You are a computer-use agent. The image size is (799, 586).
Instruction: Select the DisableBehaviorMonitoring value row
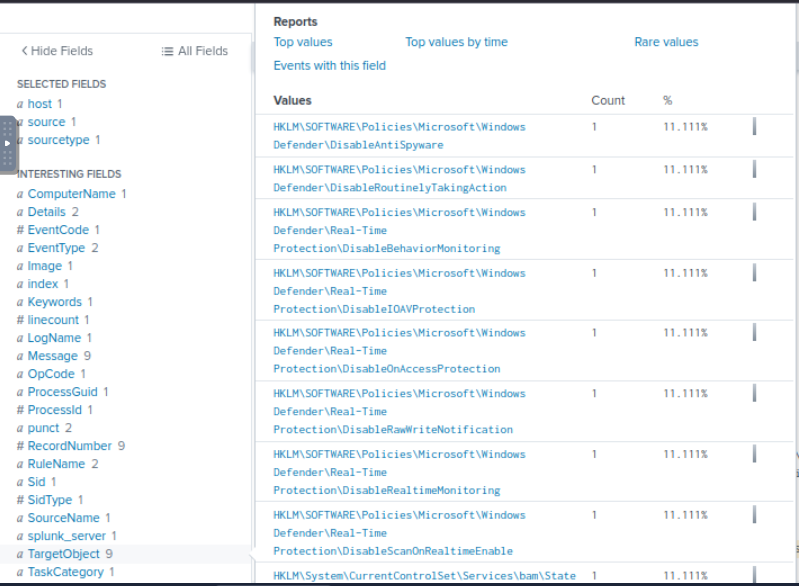pos(399,230)
